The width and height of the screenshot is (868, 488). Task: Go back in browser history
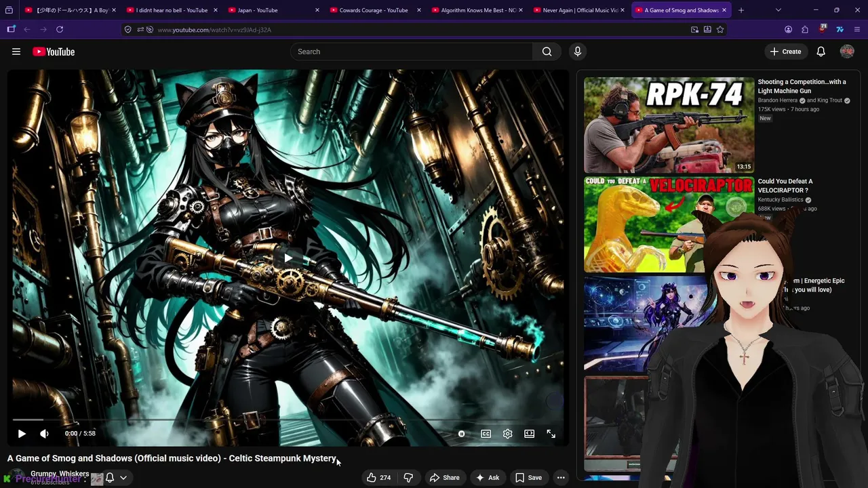click(x=27, y=30)
